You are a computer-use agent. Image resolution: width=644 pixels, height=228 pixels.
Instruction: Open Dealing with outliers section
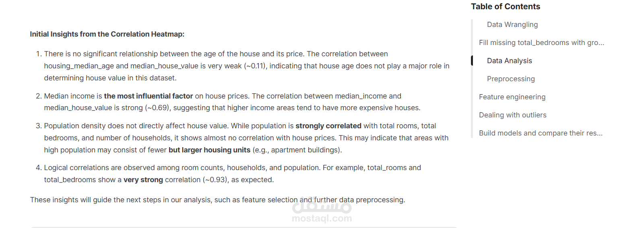pyautogui.click(x=512, y=115)
